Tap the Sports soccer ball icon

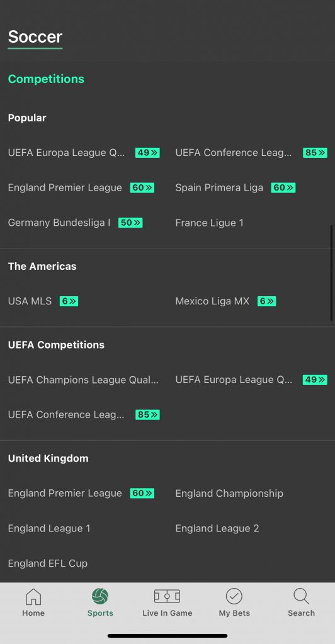pyautogui.click(x=100, y=596)
